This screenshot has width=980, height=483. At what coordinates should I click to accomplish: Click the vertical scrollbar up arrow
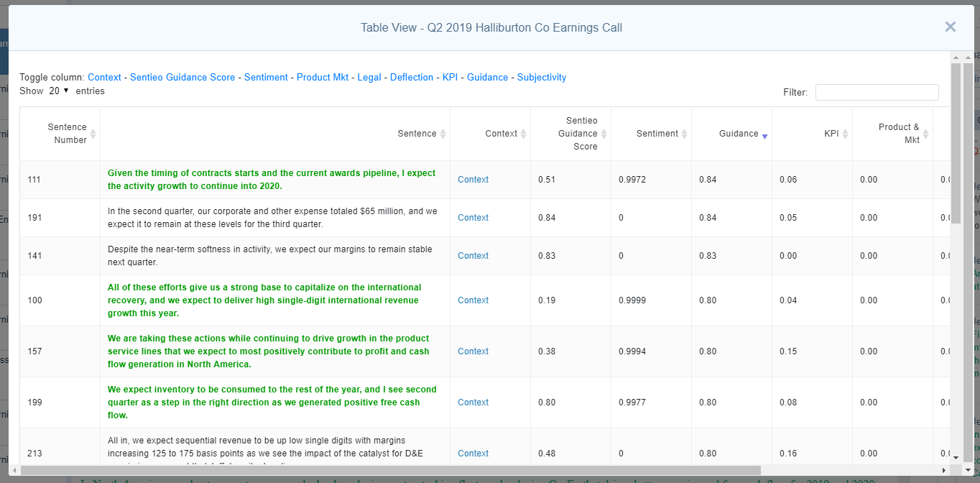956,57
